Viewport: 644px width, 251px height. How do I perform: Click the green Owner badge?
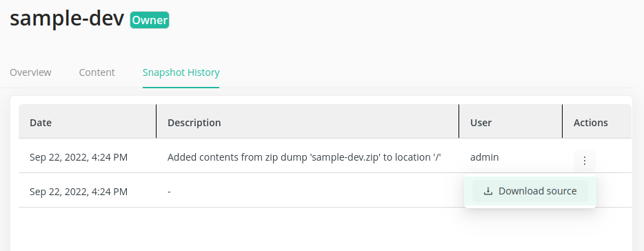(x=150, y=20)
